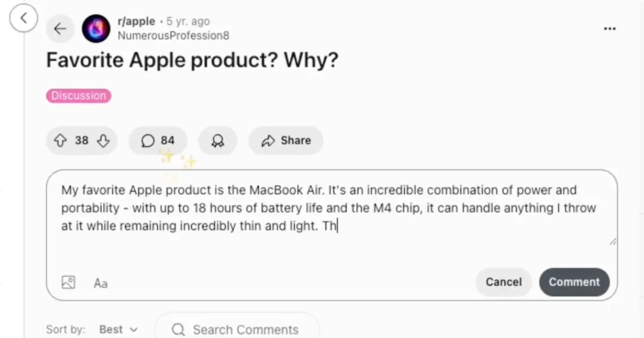The height and width of the screenshot is (338, 644).
Task: Click the r/apple subreddit link
Action: click(x=136, y=21)
